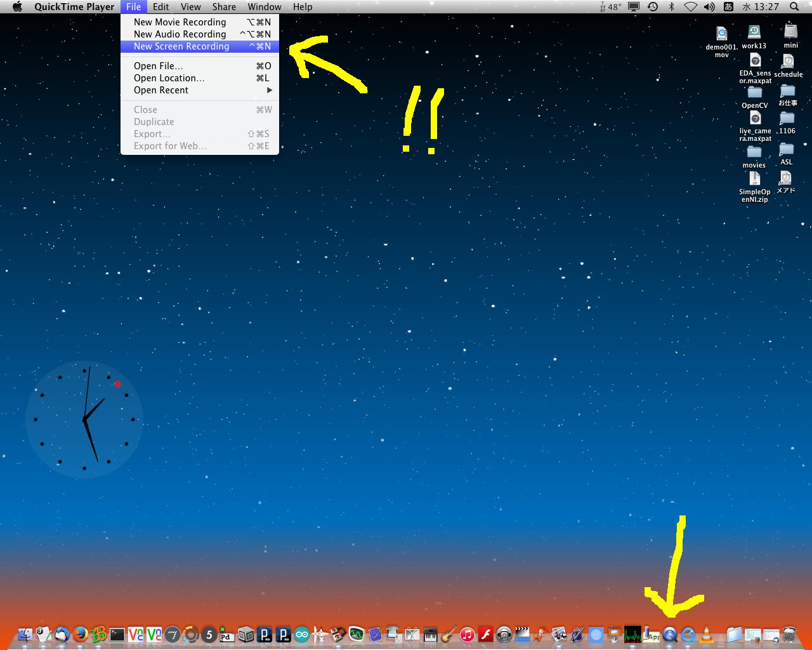This screenshot has height=650, width=812.
Task: Close the open File menu
Action: point(134,6)
